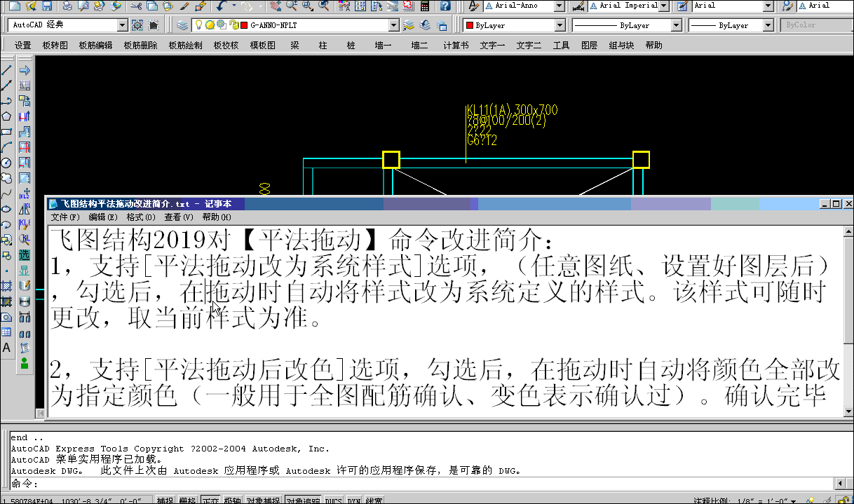Open the 板筋编辑 menu
854x504 pixels.
tap(95, 46)
